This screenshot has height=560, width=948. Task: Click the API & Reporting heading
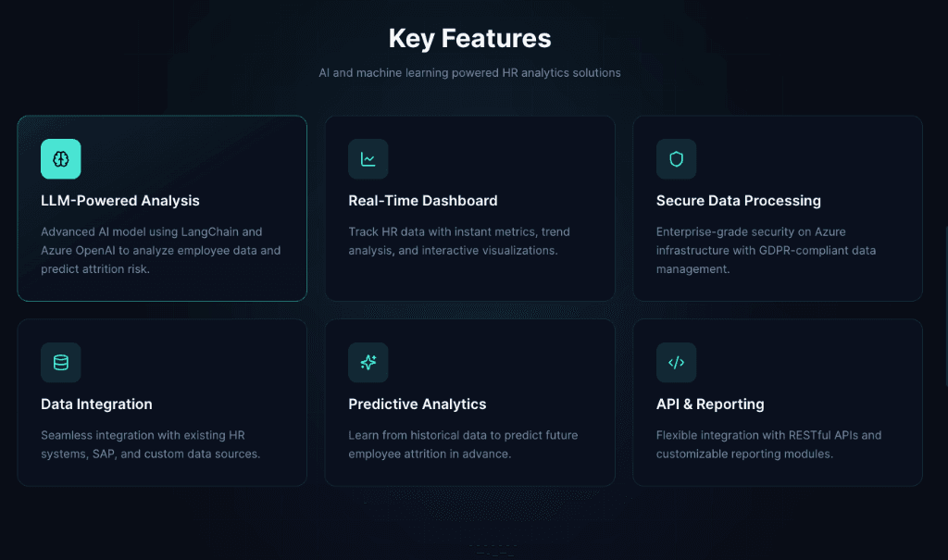coord(710,404)
